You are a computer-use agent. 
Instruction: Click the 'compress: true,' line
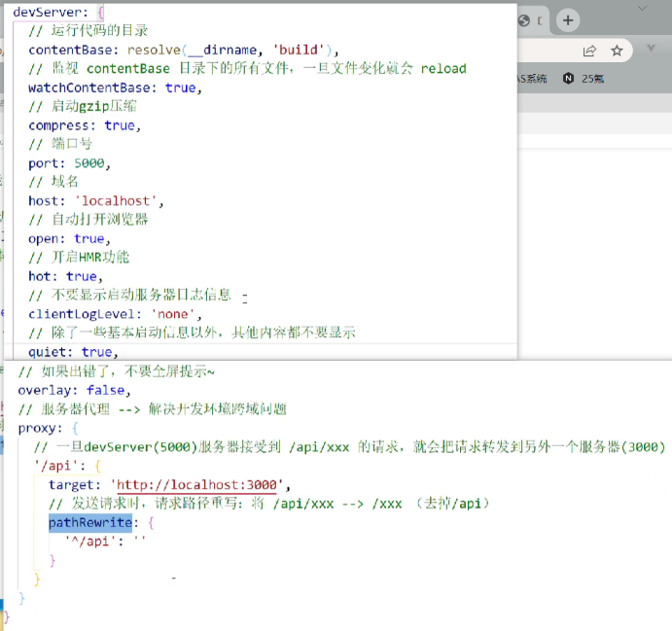point(85,125)
